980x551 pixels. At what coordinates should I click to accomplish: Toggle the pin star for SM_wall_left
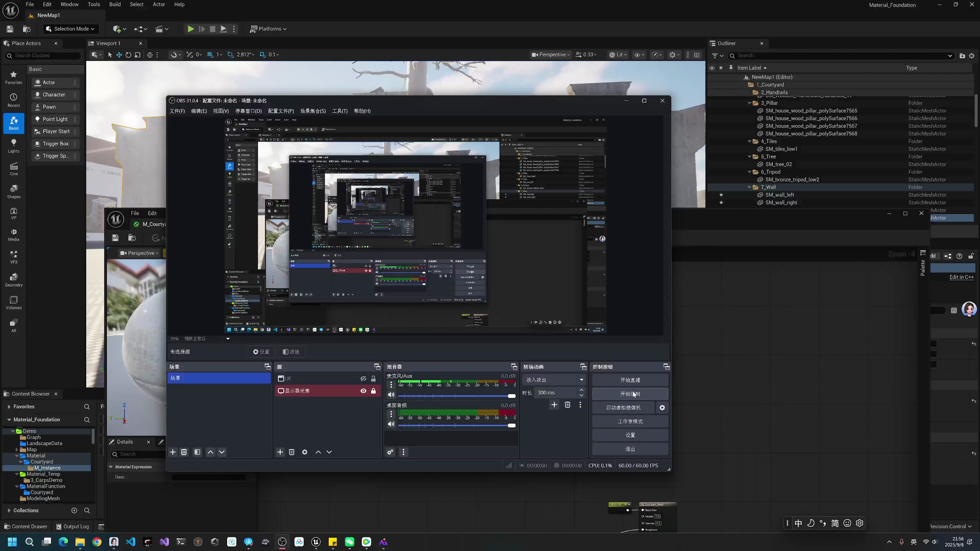721,195
